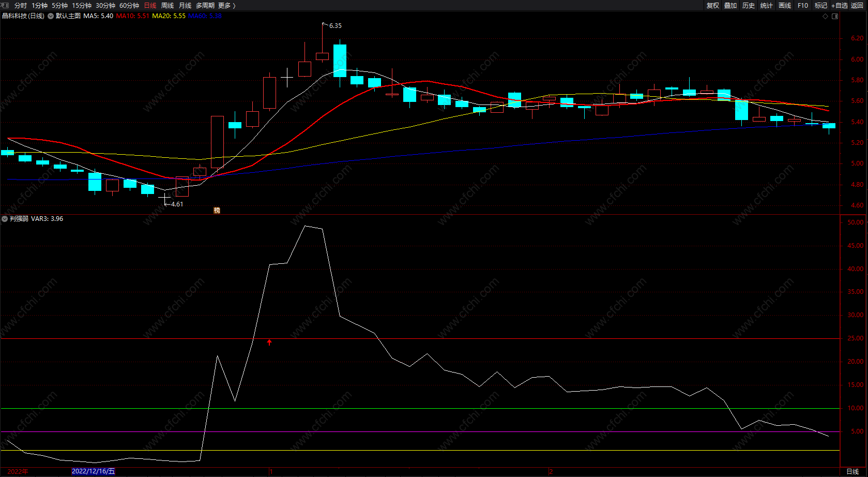Select the 60分钟 period tab
Screen dimensions: 868x477
[129, 6]
